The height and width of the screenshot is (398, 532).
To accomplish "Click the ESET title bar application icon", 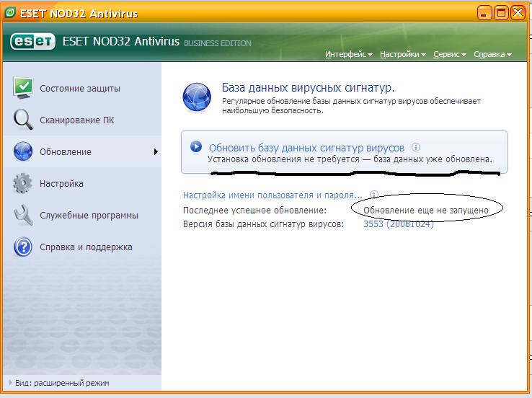I will [x=11, y=12].
